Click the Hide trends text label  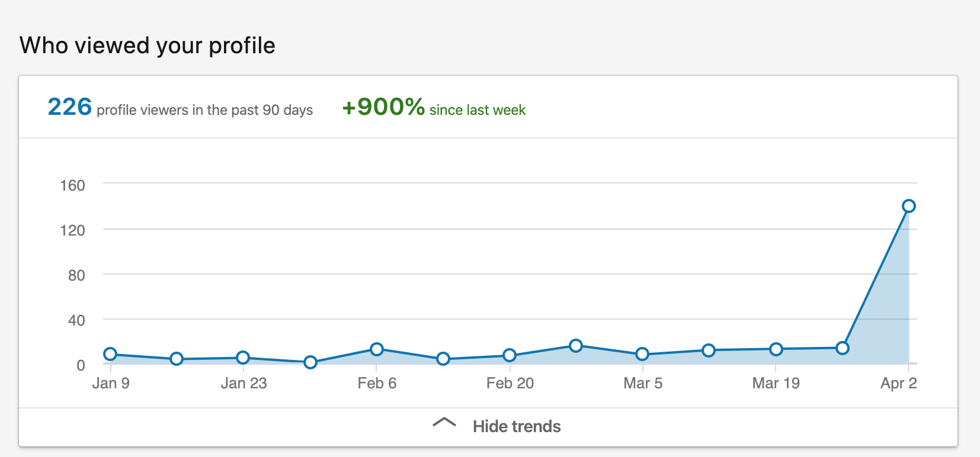[516, 426]
